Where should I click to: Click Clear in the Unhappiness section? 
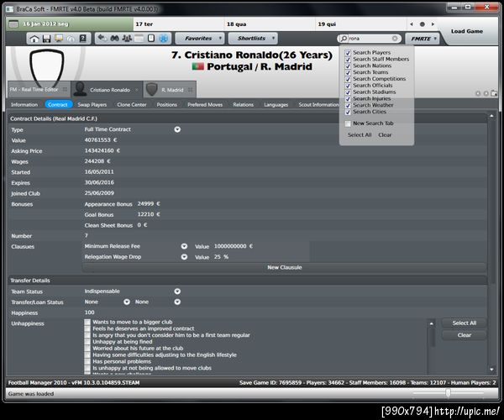click(465, 335)
